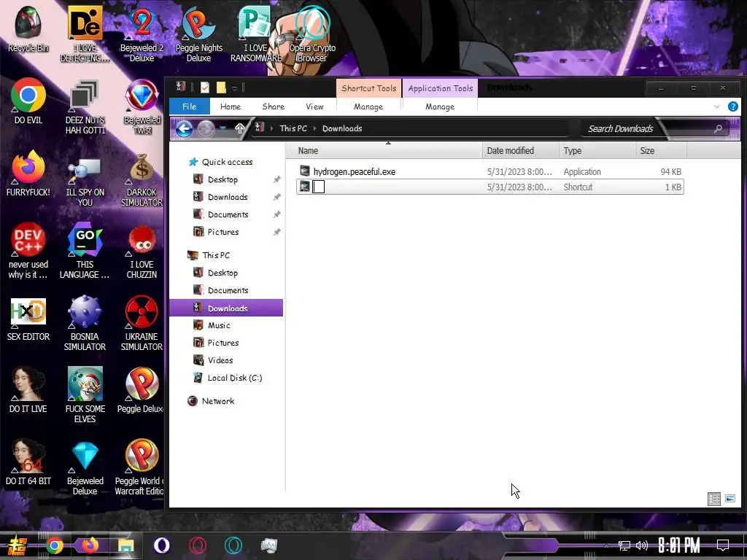Switch to the View ribbon tab
This screenshot has width=747, height=560.
tap(314, 106)
